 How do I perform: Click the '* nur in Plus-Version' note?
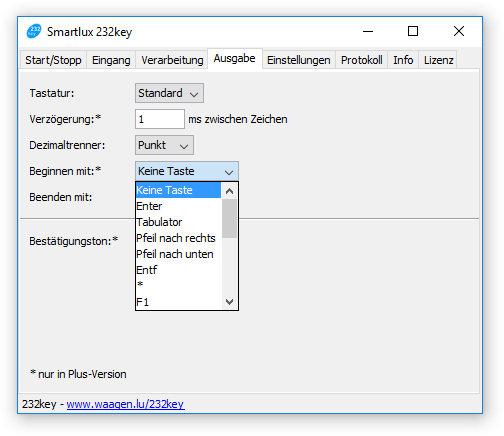pos(78,374)
